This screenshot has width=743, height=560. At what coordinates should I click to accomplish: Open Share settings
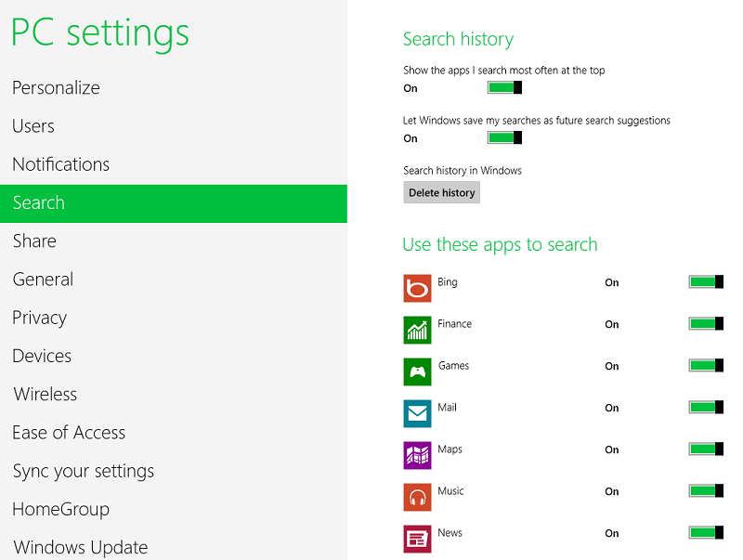(174, 241)
